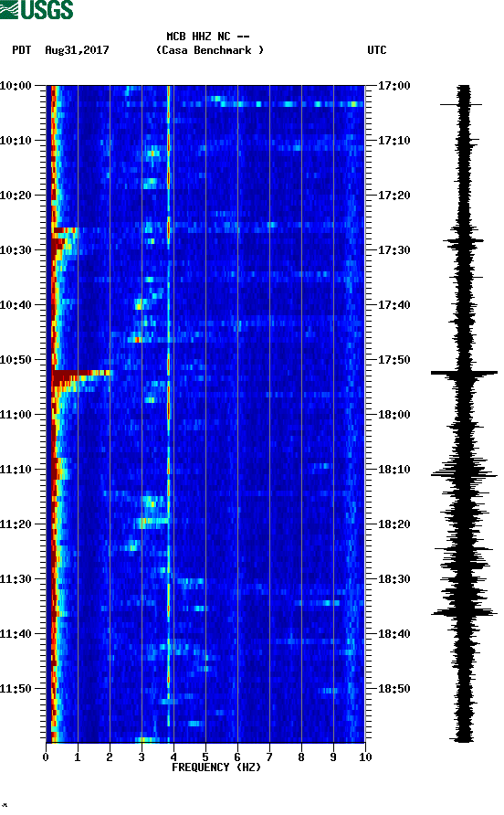The width and height of the screenshot is (504, 815).
Task: Click the PDT timezone label
Action: point(21,50)
